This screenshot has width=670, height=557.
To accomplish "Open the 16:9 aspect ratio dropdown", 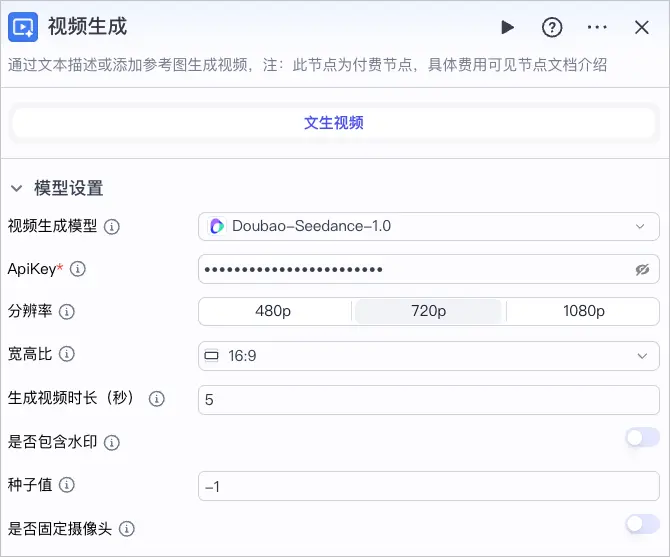I will tap(429, 356).
